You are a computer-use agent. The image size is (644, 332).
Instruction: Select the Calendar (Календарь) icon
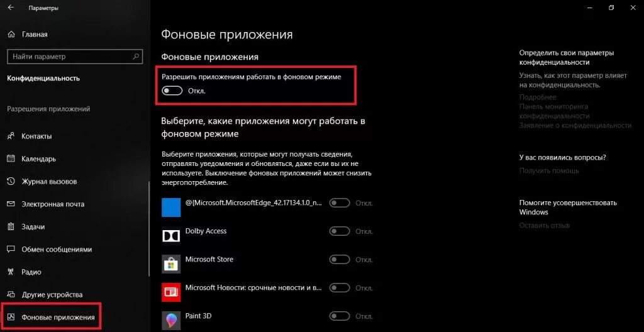pyautogui.click(x=11, y=158)
